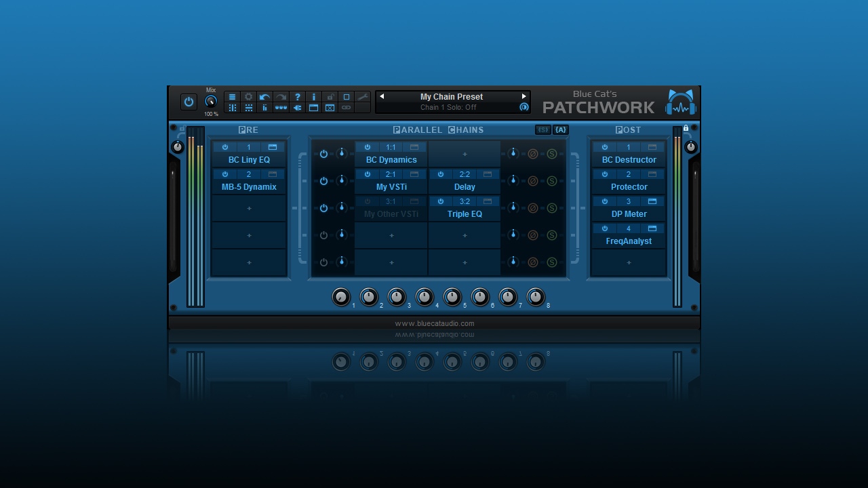
Task: Click the Chain 1 Solo control icon
Action: [524, 107]
